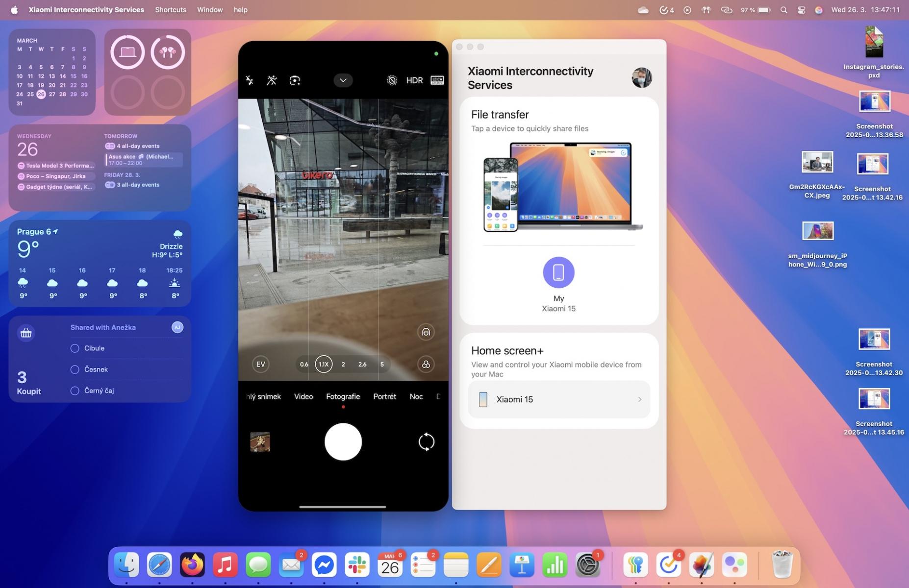Toggle HDR in the camera toolbar

click(x=414, y=80)
